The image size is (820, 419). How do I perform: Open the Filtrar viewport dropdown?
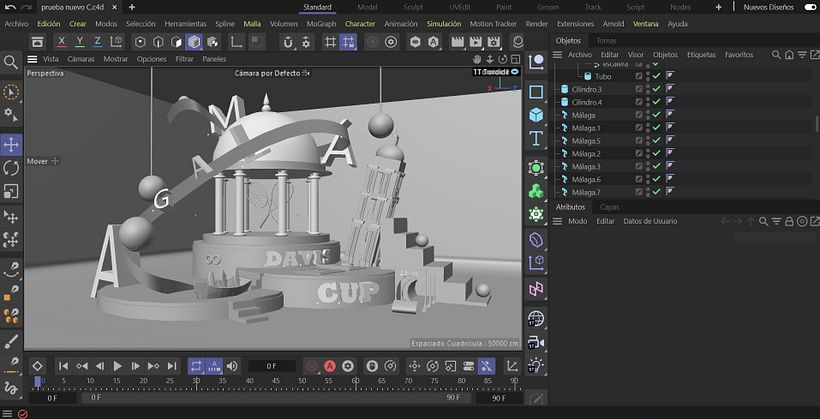point(184,59)
